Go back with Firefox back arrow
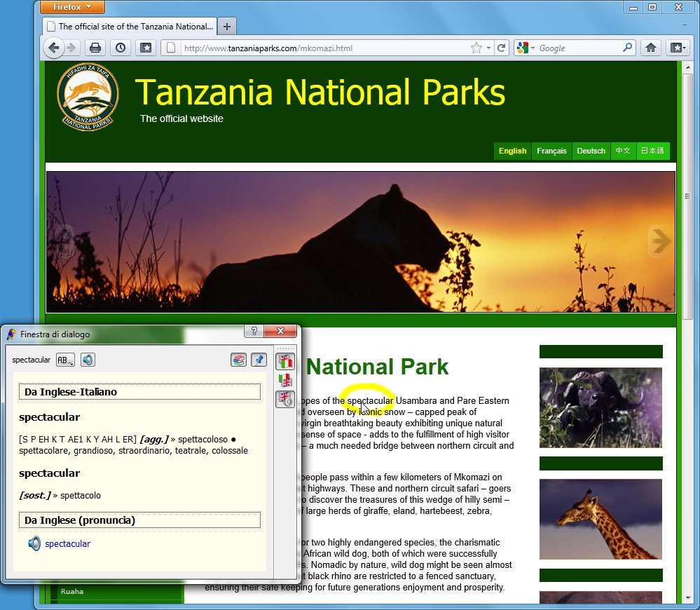The height and width of the screenshot is (610, 700). pyautogui.click(x=53, y=48)
